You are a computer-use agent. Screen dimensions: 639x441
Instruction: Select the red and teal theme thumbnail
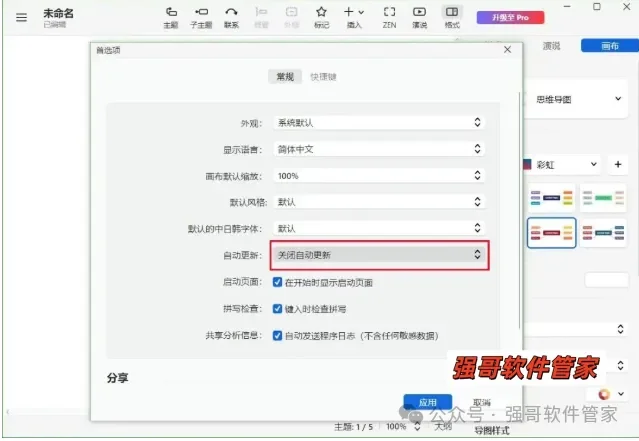click(604, 233)
